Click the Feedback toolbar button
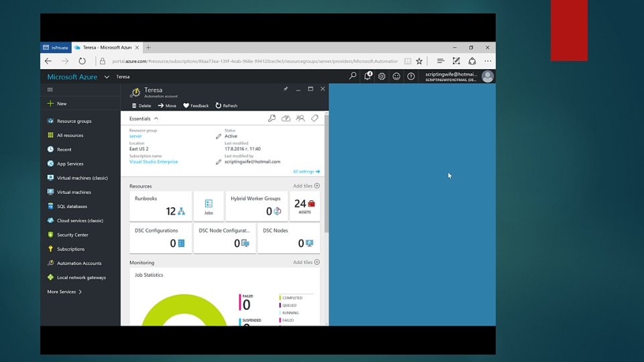The image size is (644, 362). point(196,105)
